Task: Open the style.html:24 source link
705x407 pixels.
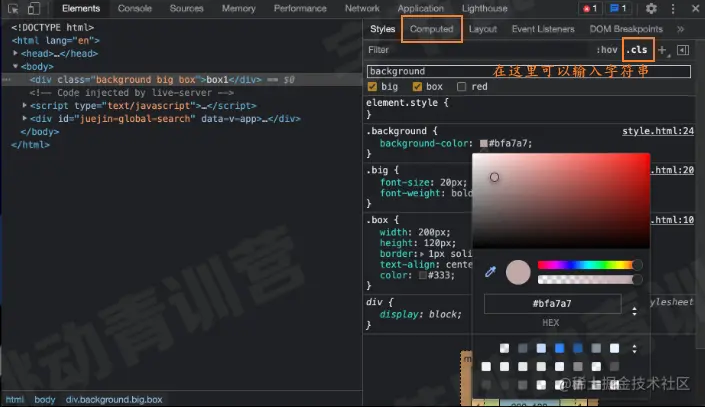Action: pos(658,131)
